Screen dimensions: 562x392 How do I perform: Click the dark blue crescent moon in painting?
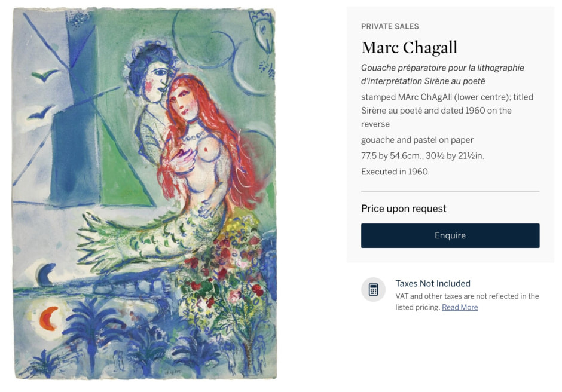pyautogui.click(x=46, y=274)
